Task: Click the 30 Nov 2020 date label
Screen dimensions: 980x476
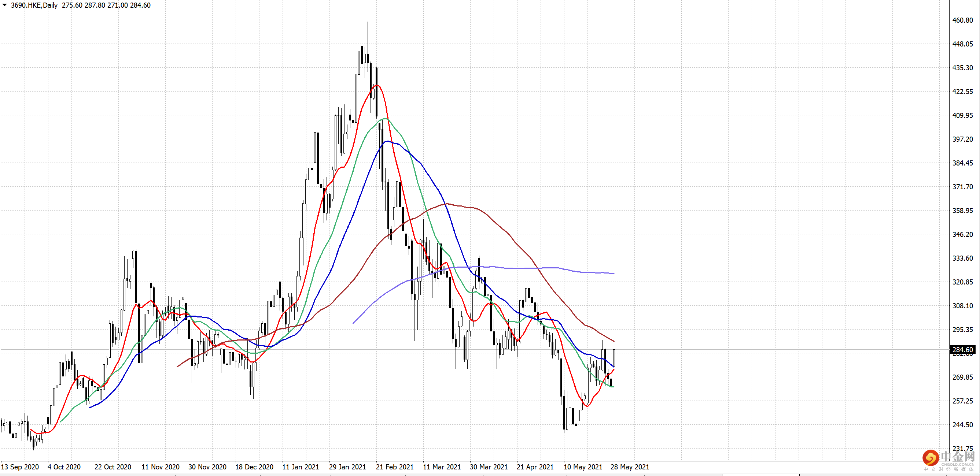Action: [207, 467]
